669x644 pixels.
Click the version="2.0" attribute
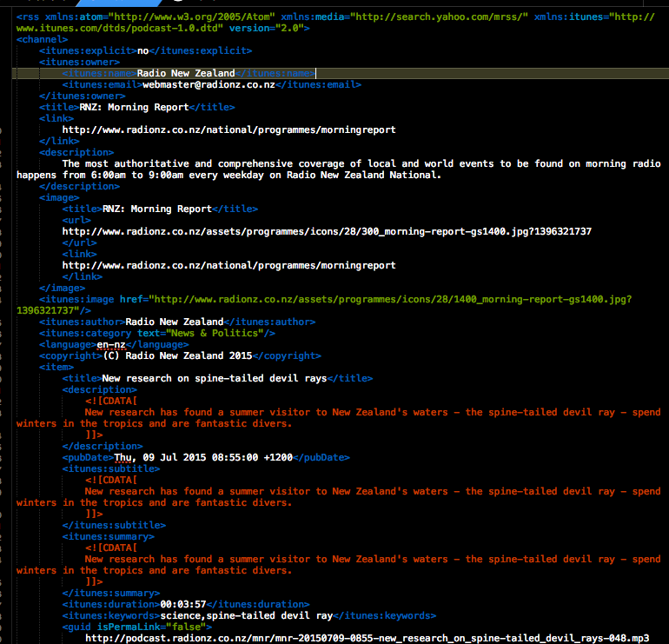[x=266, y=28]
